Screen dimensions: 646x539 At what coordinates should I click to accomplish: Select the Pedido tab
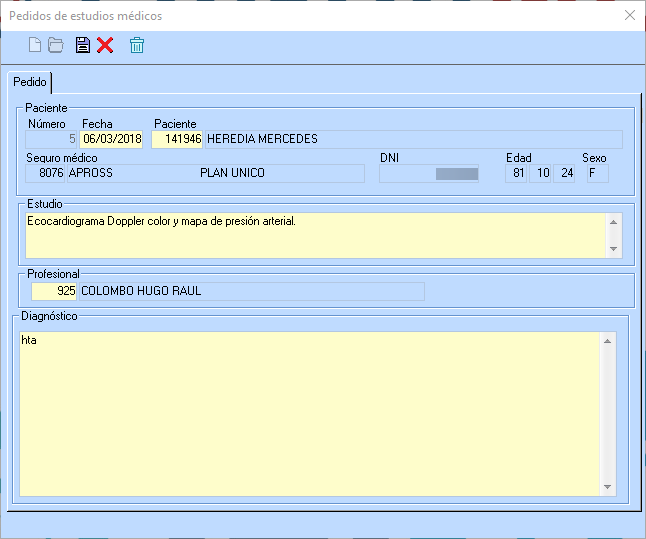[30, 82]
